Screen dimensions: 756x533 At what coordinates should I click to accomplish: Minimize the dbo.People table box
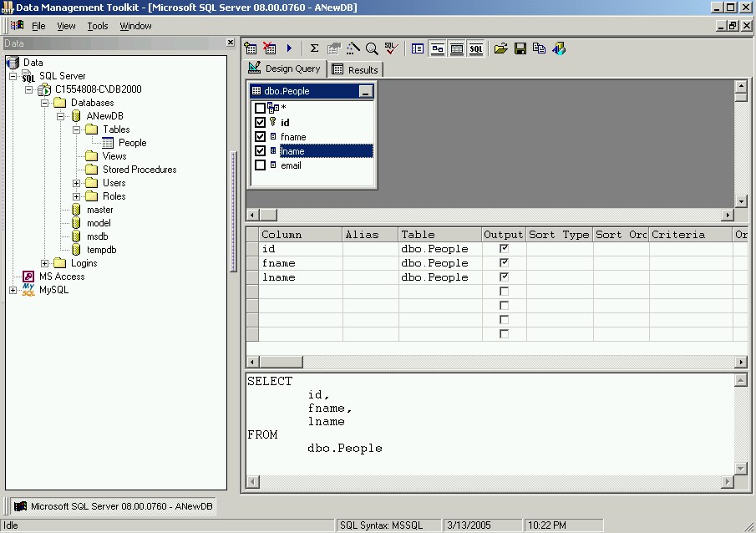coord(366,91)
